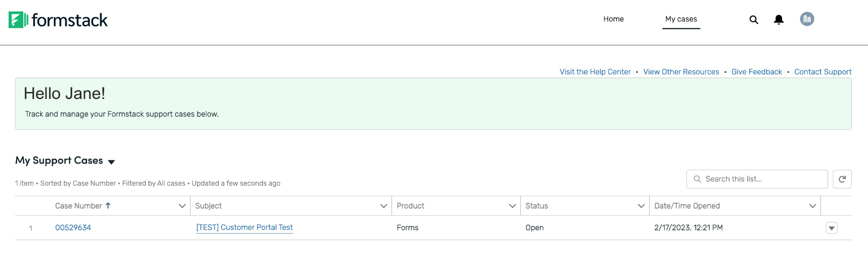Open Product column options chevron
Screen dimensions: 868x265
coord(512,206)
